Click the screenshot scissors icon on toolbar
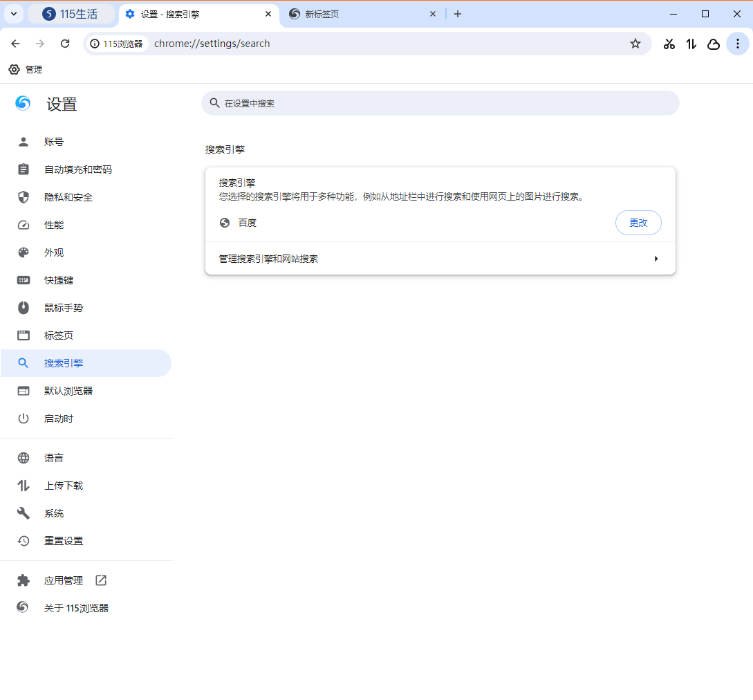 (x=669, y=44)
